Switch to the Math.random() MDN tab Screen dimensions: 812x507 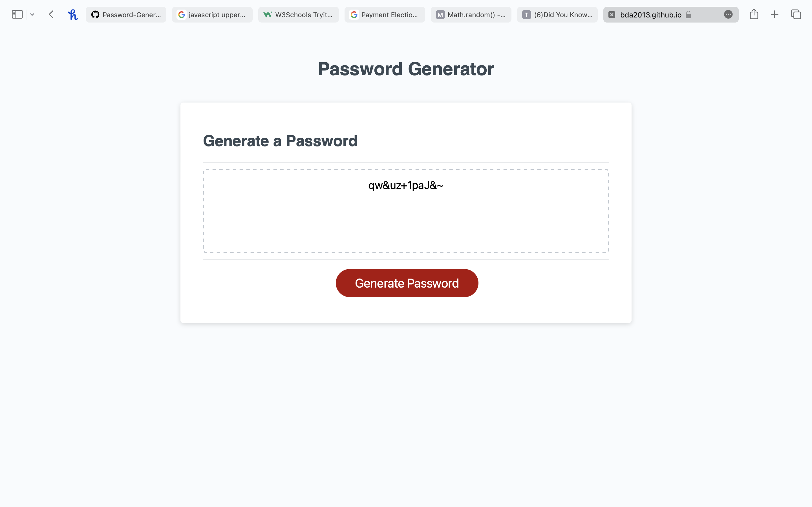point(471,14)
